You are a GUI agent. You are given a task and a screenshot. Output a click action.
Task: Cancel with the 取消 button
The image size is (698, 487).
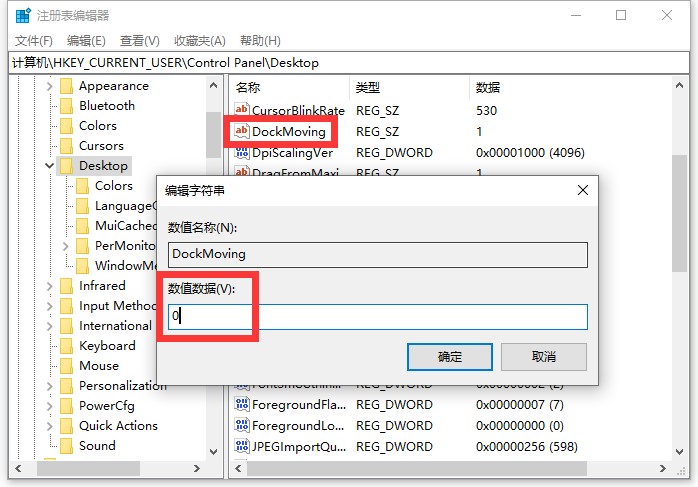[x=544, y=357]
